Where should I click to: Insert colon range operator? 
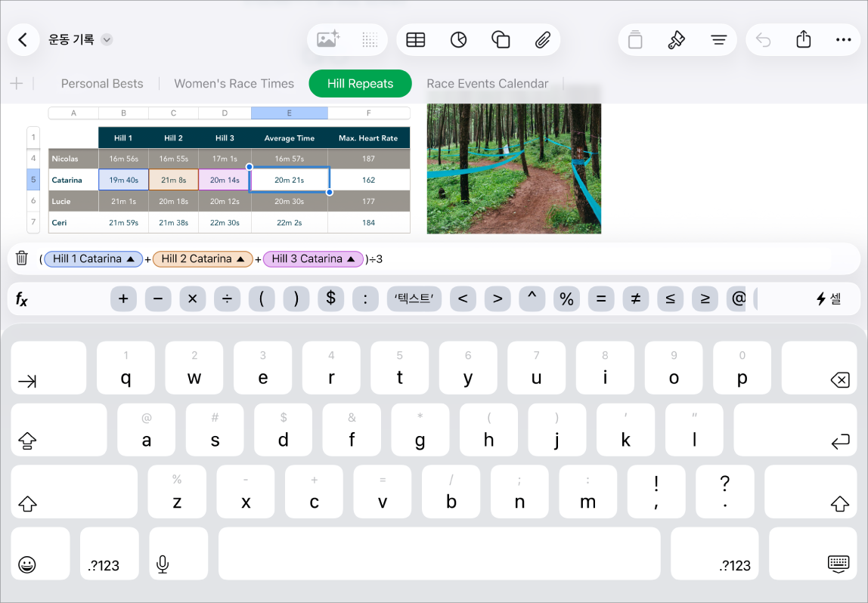pyautogui.click(x=365, y=298)
